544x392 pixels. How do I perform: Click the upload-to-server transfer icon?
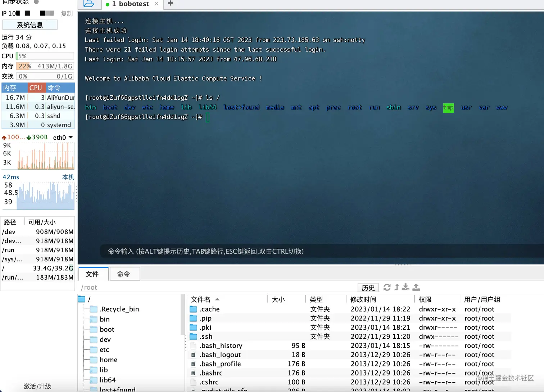[416, 287]
